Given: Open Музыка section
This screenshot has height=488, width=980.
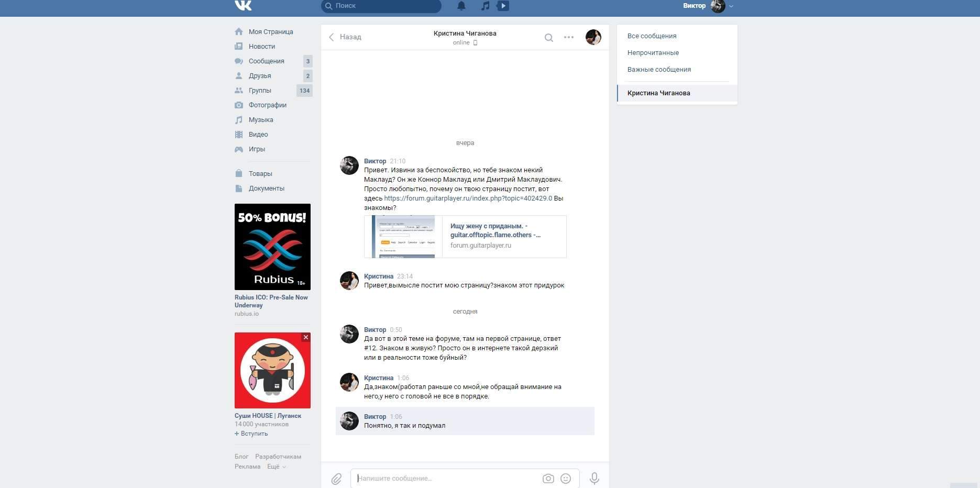Looking at the screenshot, I should 261,120.
